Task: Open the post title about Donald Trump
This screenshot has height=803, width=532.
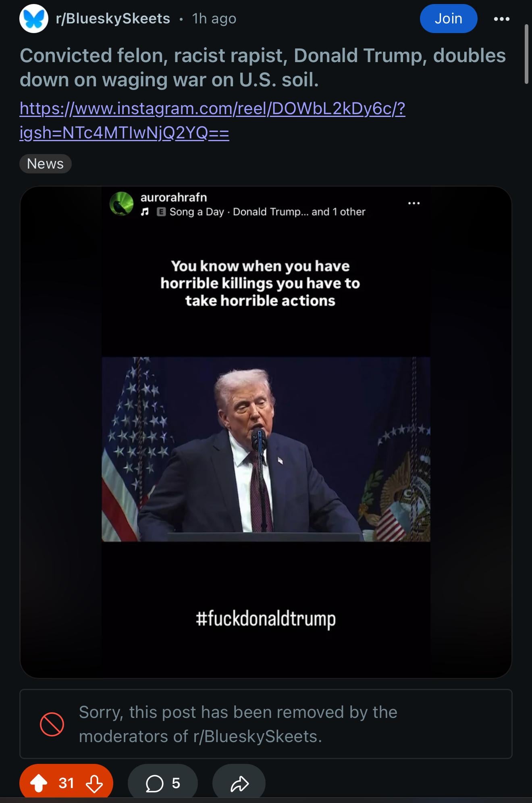Action: [x=262, y=67]
